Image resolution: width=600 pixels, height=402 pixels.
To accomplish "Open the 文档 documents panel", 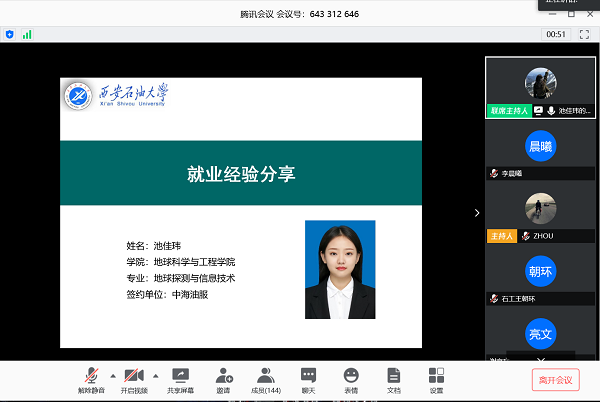I will click(394, 379).
